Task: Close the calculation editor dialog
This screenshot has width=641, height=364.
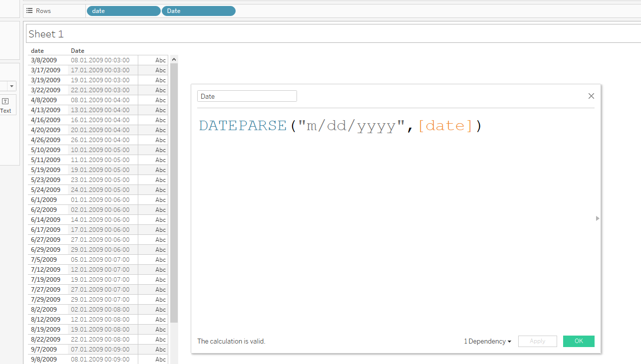Action: click(591, 96)
